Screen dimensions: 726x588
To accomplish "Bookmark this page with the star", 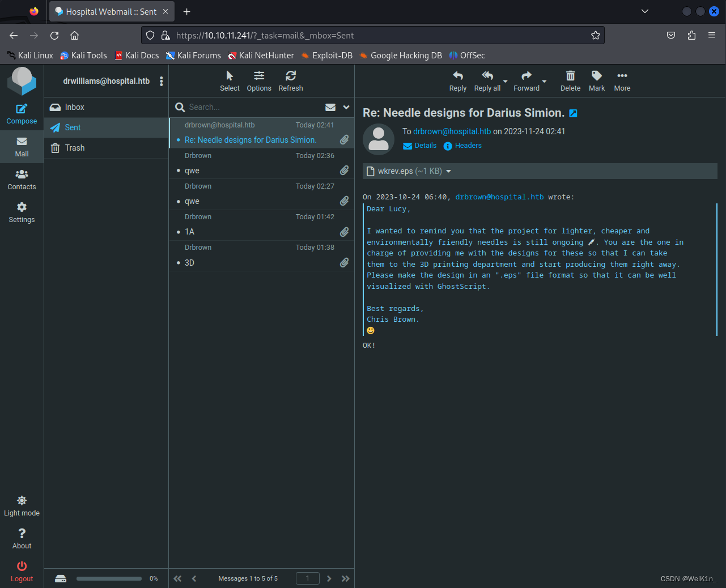I will pyautogui.click(x=596, y=35).
